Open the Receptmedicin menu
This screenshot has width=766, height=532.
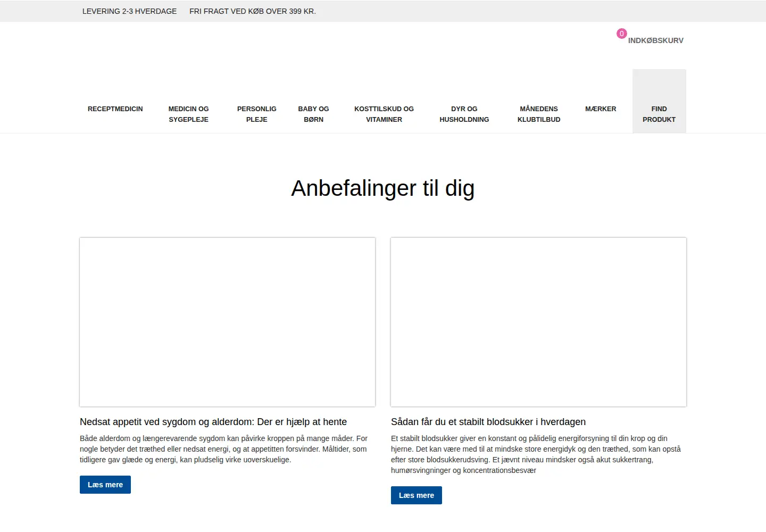tap(115, 109)
